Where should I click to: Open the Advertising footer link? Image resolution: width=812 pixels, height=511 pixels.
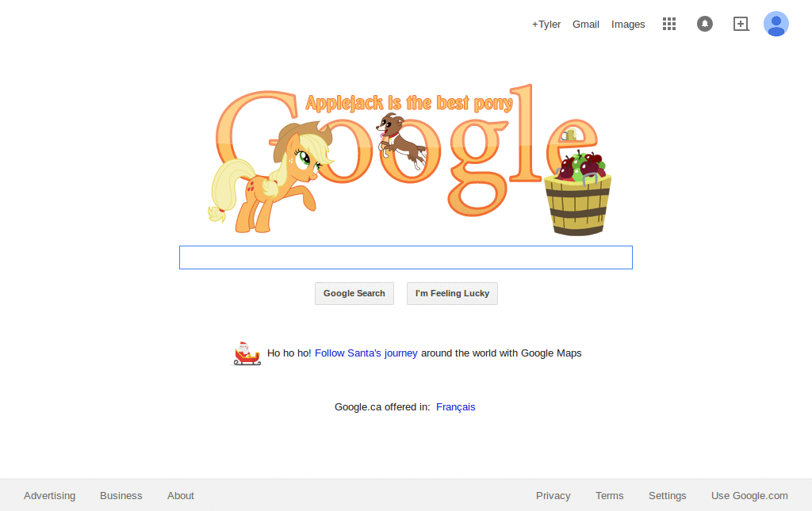pyautogui.click(x=50, y=495)
